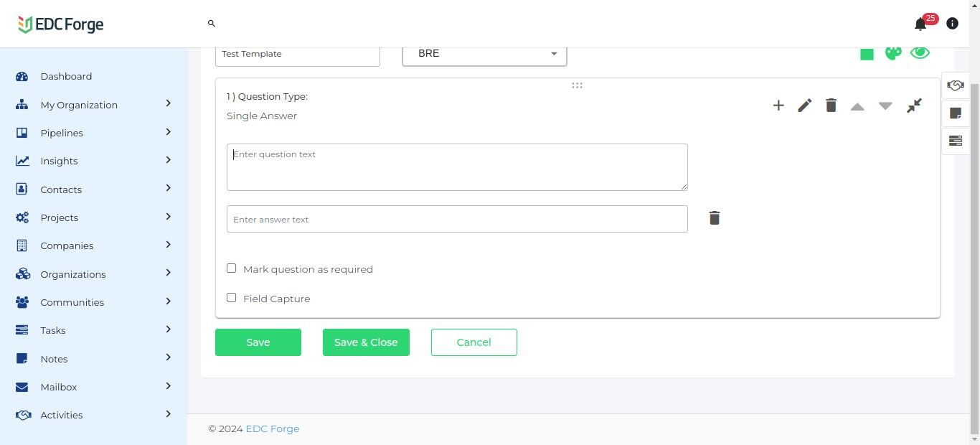Toggle the green eye preview icon
Image resolution: width=980 pixels, height=445 pixels.
point(920,52)
